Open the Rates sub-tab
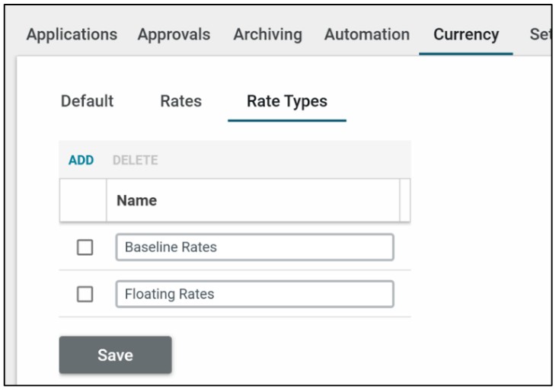Image resolution: width=559 pixels, height=392 pixels. click(180, 101)
